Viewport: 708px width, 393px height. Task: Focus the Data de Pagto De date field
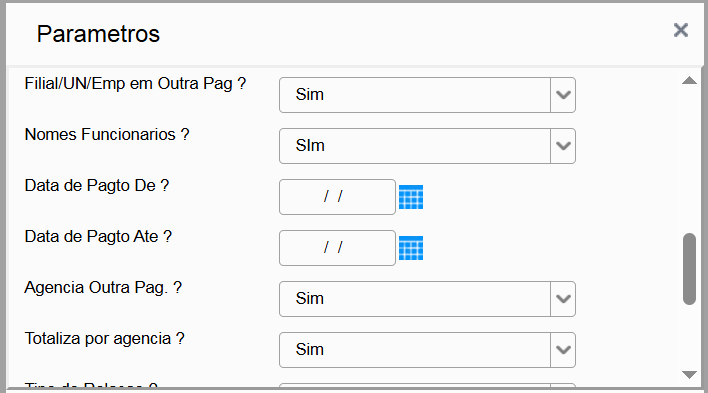(x=337, y=197)
